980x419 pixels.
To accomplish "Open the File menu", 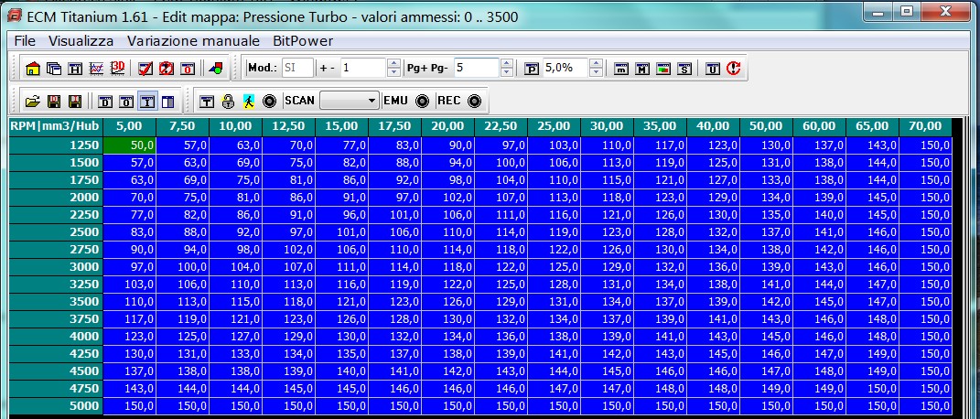I will pos(26,41).
